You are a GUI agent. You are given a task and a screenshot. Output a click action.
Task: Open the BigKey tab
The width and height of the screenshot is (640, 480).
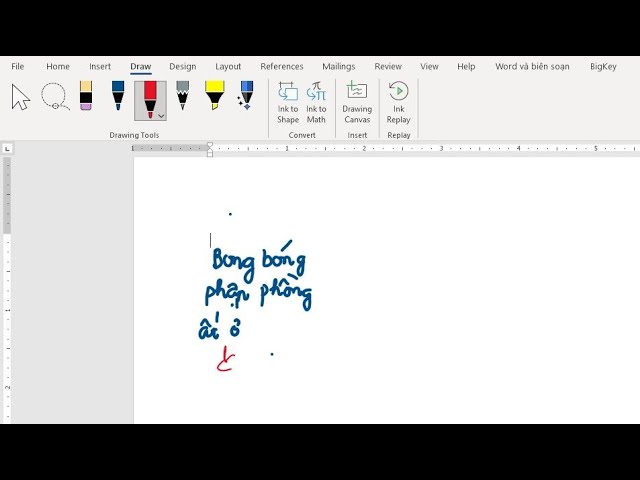(603, 67)
